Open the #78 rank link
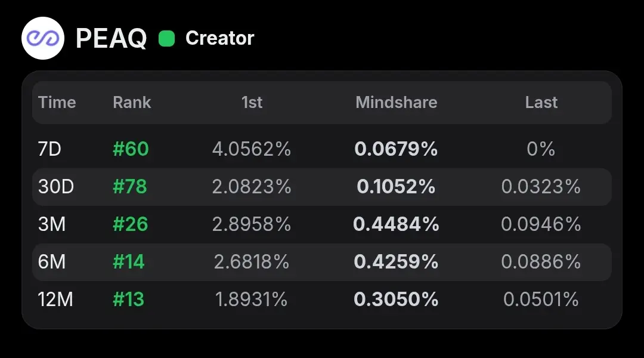The width and height of the screenshot is (644, 358). (130, 187)
